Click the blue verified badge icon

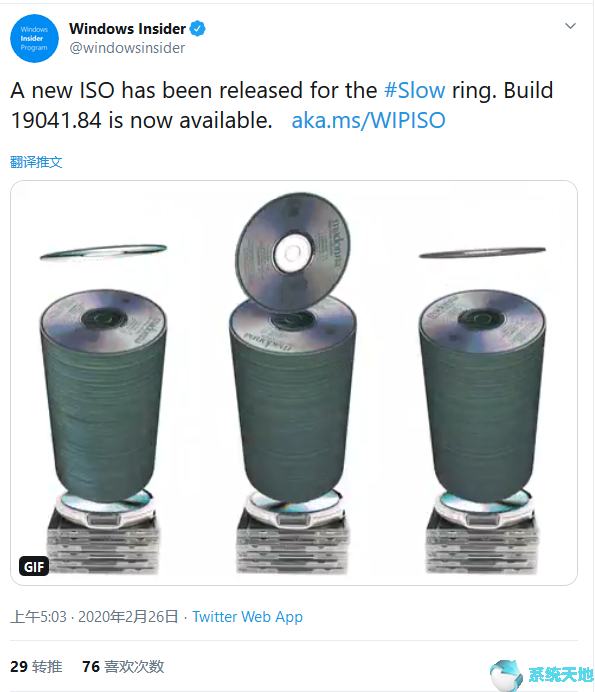[197, 29]
